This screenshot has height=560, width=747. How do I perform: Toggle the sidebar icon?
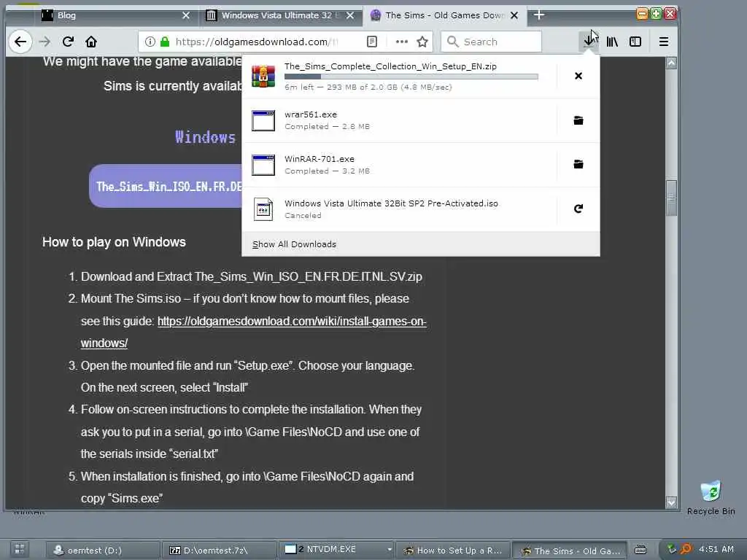click(x=635, y=42)
